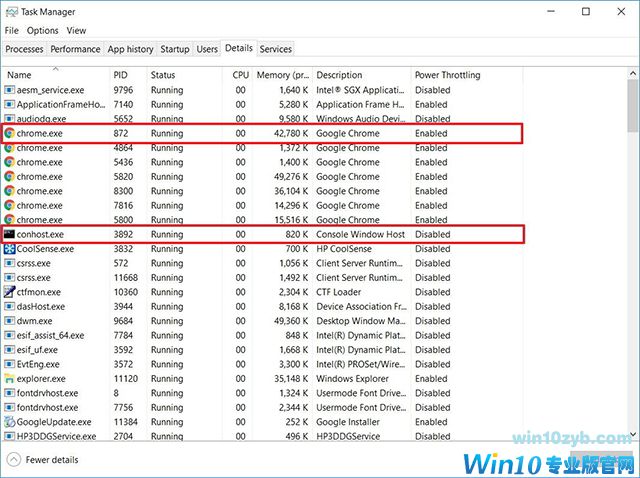Click the CTF Loader description
Viewport: 640px width, 478px height.
tap(338, 292)
